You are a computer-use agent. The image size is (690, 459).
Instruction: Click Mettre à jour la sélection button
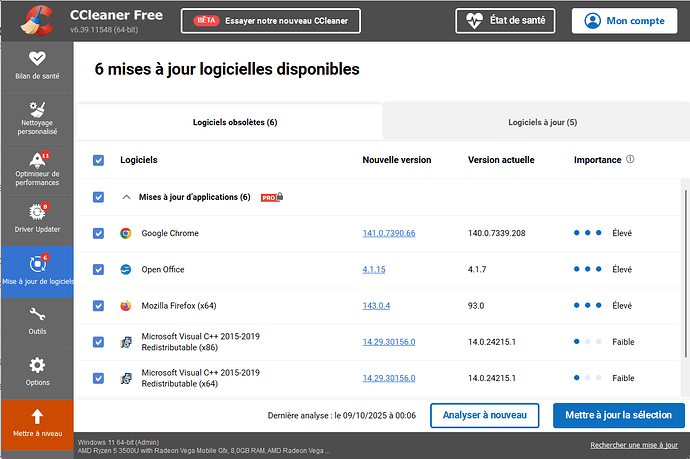618,415
